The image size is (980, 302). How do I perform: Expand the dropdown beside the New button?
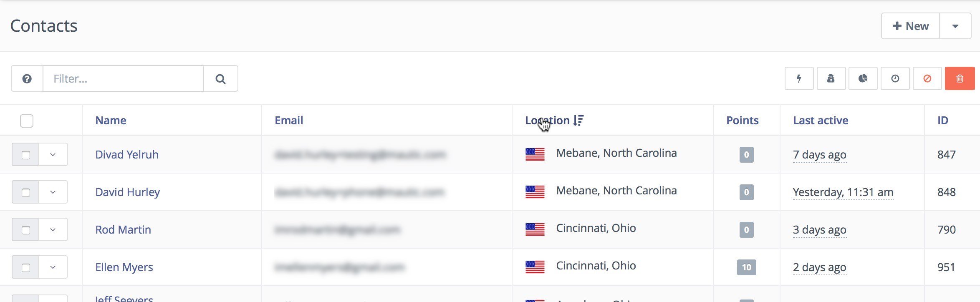pyautogui.click(x=956, y=25)
